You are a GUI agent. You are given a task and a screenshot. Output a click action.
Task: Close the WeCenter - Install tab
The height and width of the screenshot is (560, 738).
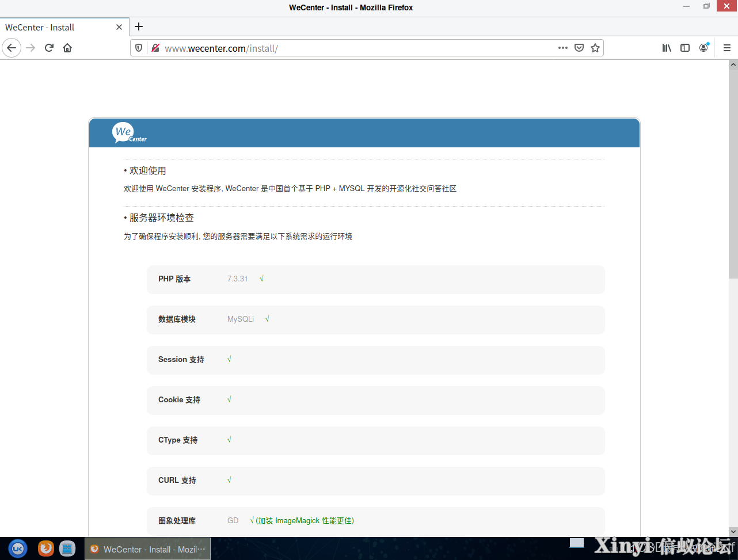point(119,27)
